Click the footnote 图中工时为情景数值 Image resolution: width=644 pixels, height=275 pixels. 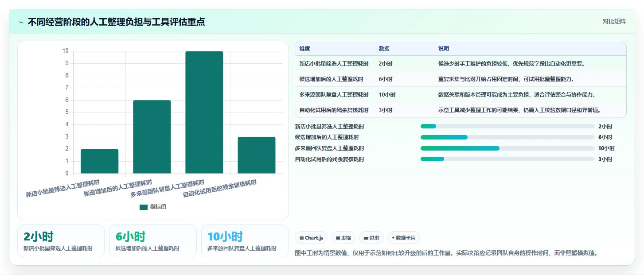click(446, 253)
